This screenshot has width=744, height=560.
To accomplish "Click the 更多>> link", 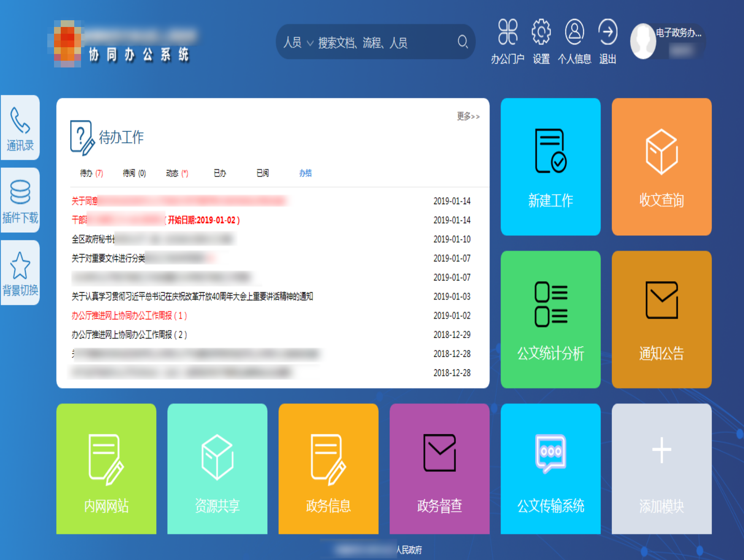I will (x=468, y=116).
